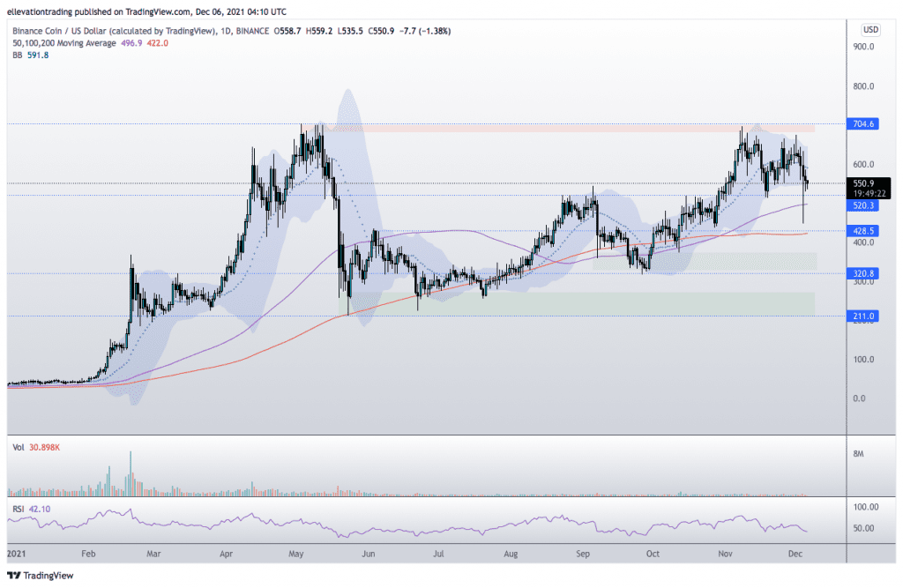Viewport: 903px width, 588px height.
Task: Click the 520.3 price level label
Action: pyautogui.click(x=862, y=205)
